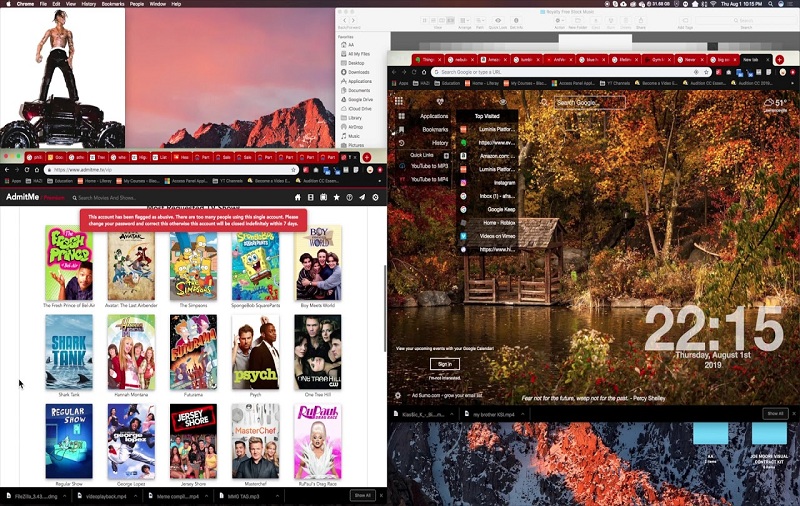Open the Boy Meets World poster
The image size is (800, 506).
[318, 263]
